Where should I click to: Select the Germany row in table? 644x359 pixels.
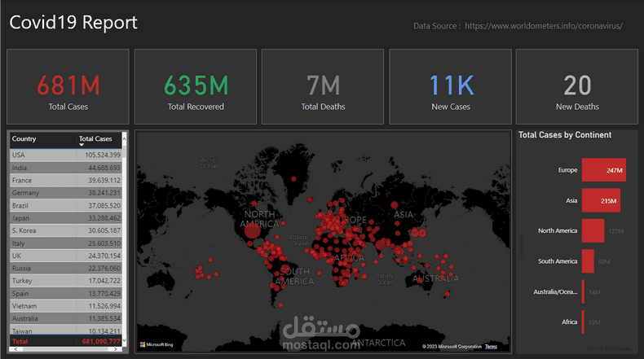[x=66, y=193]
